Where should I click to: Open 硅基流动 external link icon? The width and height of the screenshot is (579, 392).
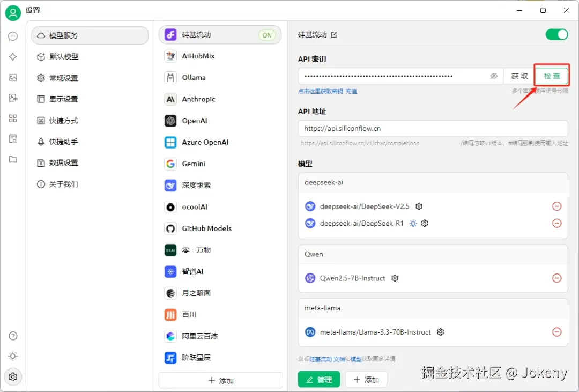pyautogui.click(x=334, y=35)
